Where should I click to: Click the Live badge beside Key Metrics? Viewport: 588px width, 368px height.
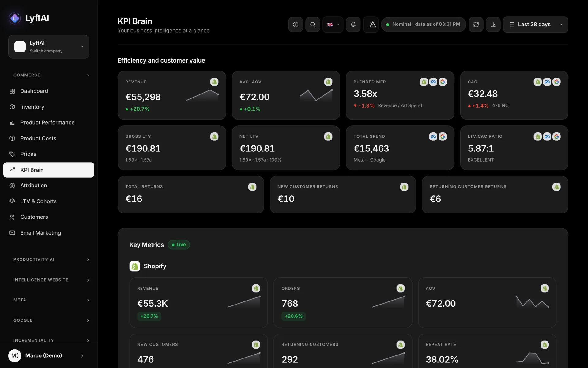(x=179, y=245)
